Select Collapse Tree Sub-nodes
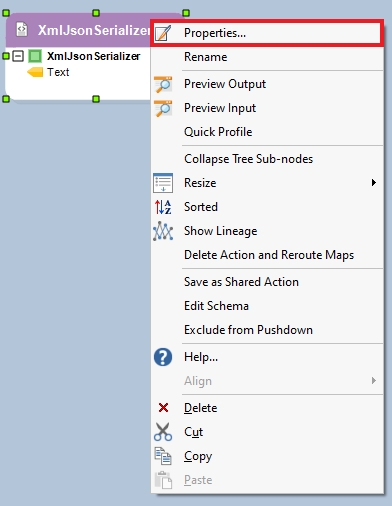Image resolution: width=392 pixels, height=506 pixels. coord(248,159)
